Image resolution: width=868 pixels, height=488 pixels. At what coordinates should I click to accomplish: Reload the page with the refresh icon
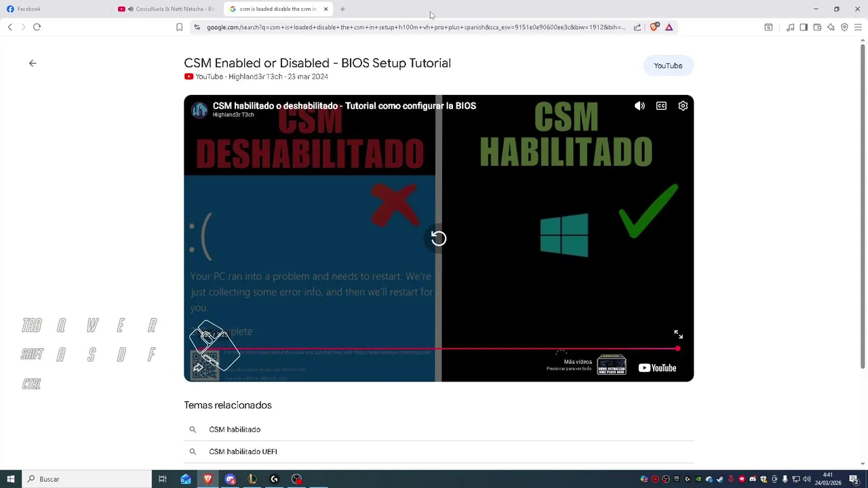tap(37, 27)
